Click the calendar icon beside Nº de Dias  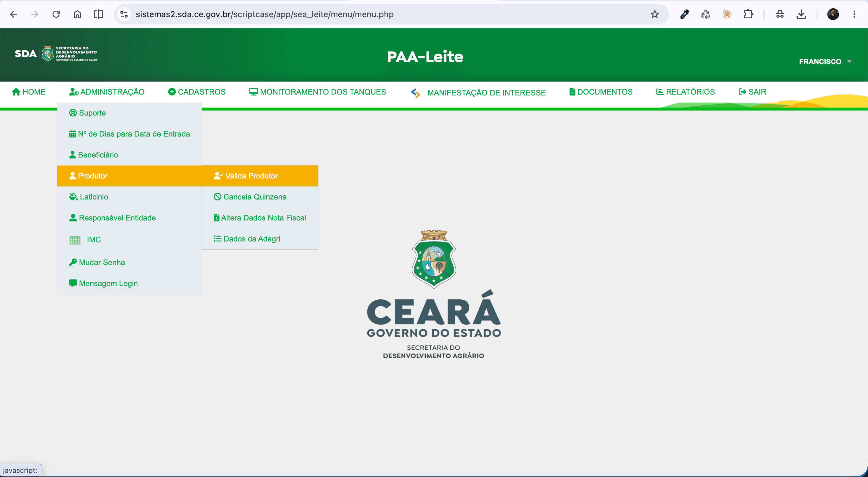click(72, 134)
